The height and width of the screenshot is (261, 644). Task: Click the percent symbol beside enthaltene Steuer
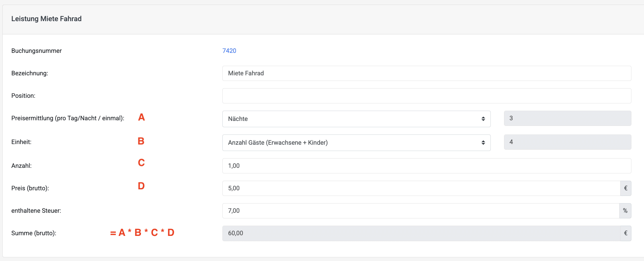click(x=625, y=211)
